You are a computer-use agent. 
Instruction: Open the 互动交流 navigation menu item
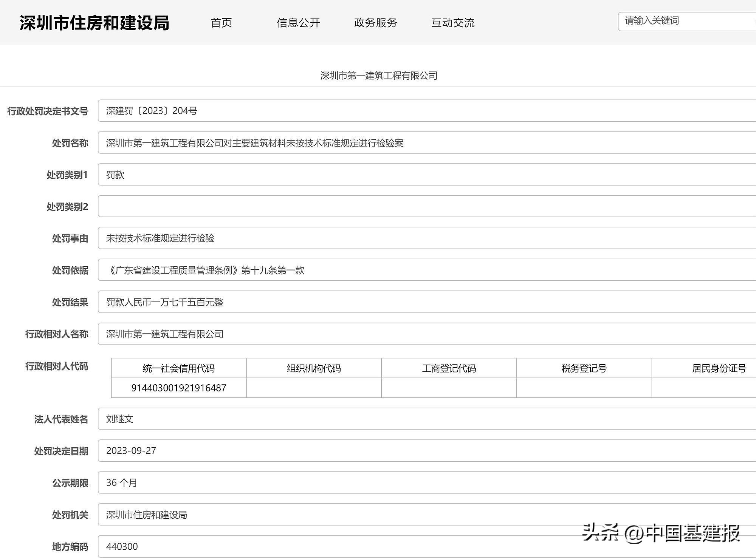pos(453,23)
